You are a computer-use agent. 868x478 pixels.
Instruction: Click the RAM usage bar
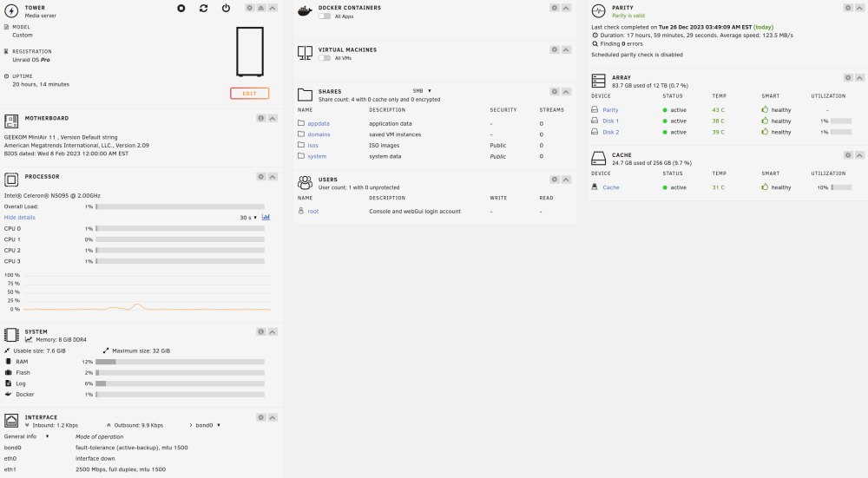click(x=180, y=362)
